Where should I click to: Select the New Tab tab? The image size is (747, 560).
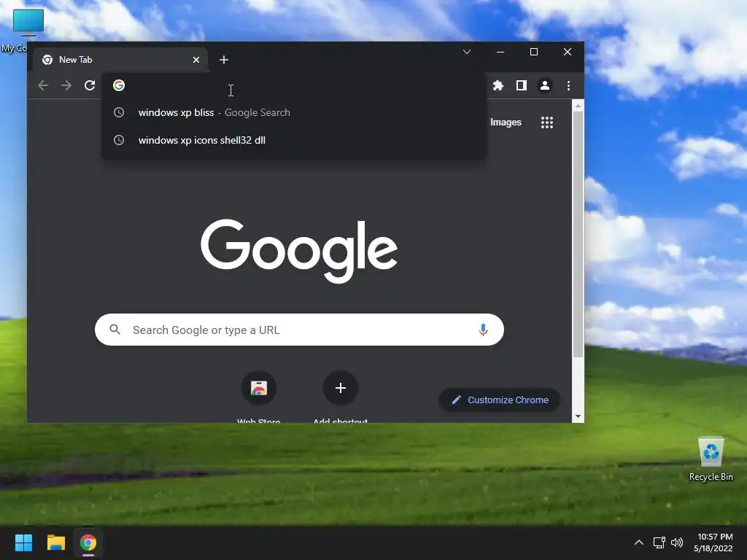click(121, 60)
